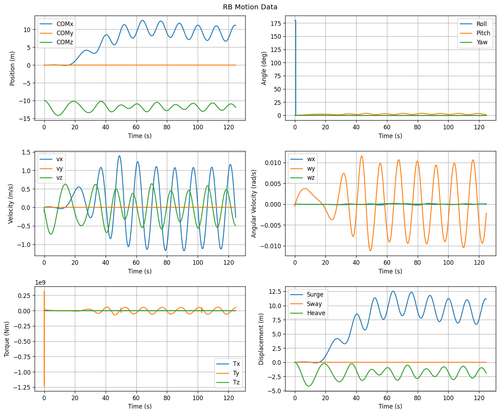
Task: Click the Velocity (m/s) axis label
Action: pos(11,203)
